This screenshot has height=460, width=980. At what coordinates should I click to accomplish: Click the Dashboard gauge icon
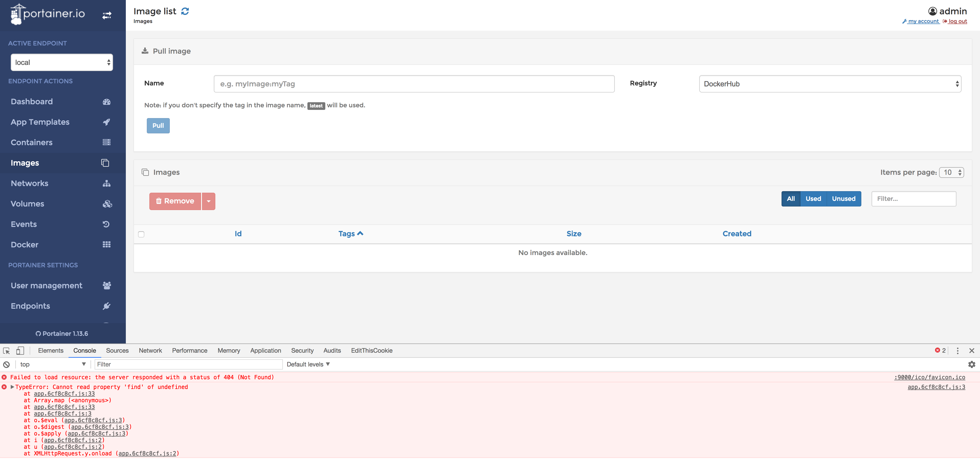click(107, 101)
